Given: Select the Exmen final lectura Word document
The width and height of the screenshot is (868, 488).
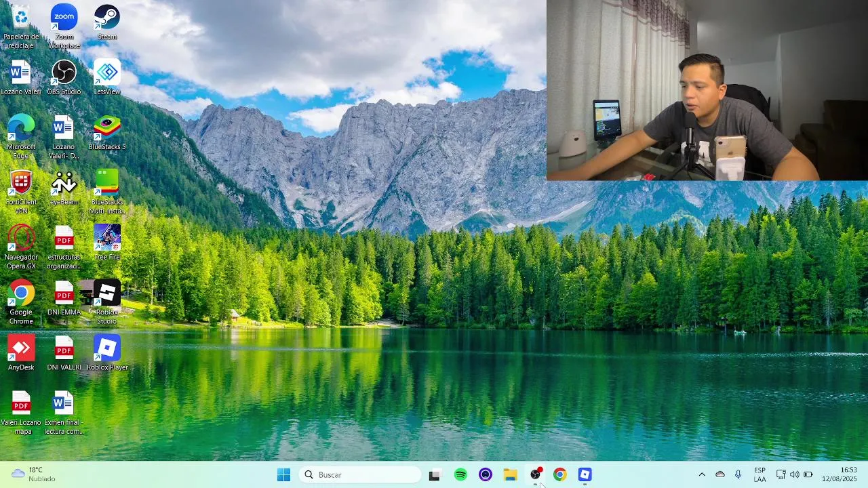Looking at the screenshot, I should 64,413.
